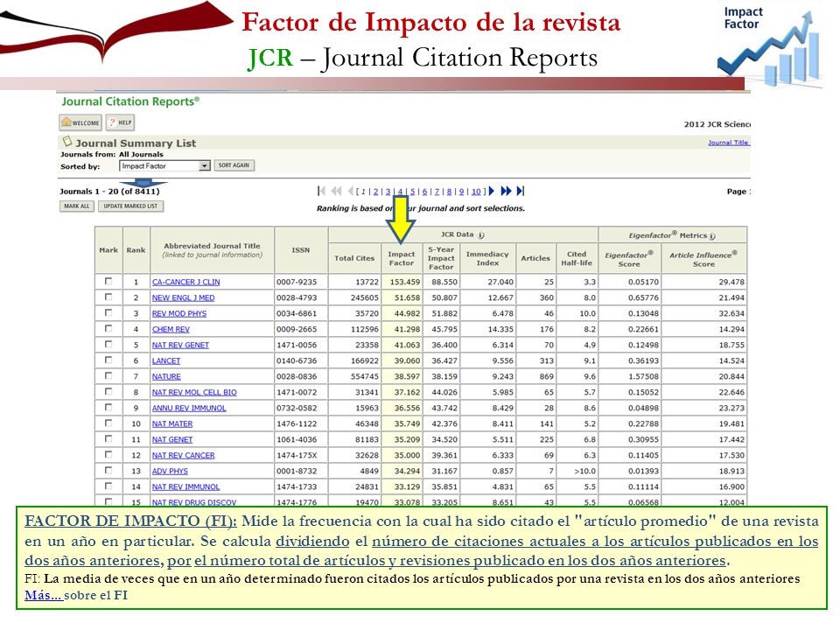Mark the REV MOD PHYS checkbox

[108, 313]
